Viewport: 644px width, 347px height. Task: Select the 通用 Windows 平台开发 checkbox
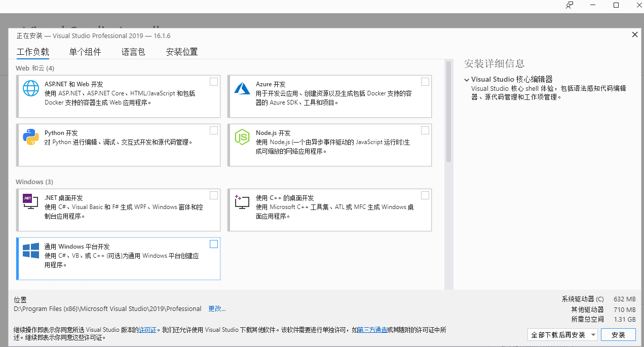[x=214, y=244]
